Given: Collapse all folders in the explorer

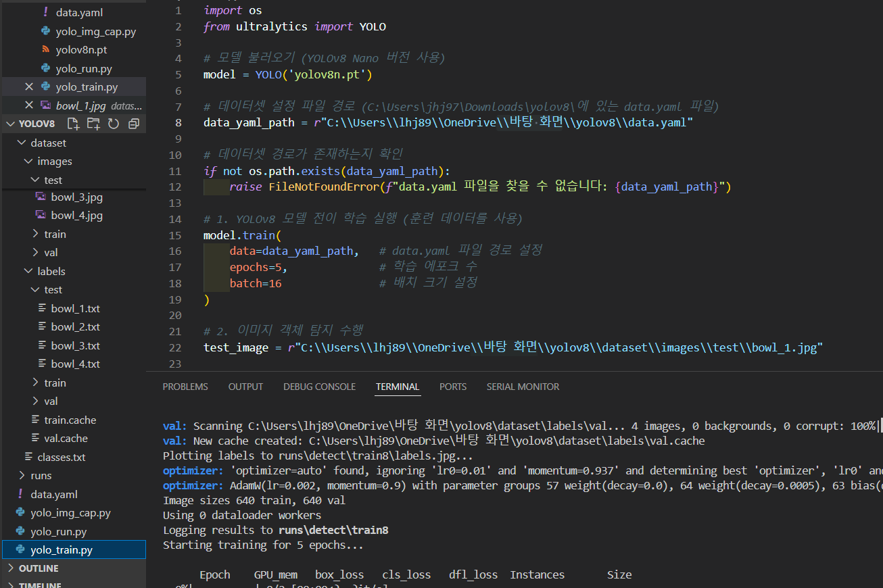Looking at the screenshot, I should point(133,124).
